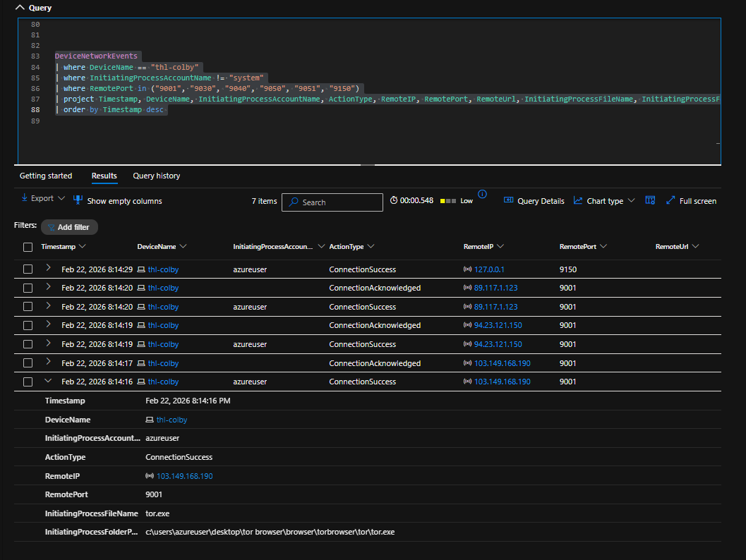Click the device icon next to thl-colby in first row

pyautogui.click(x=141, y=269)
